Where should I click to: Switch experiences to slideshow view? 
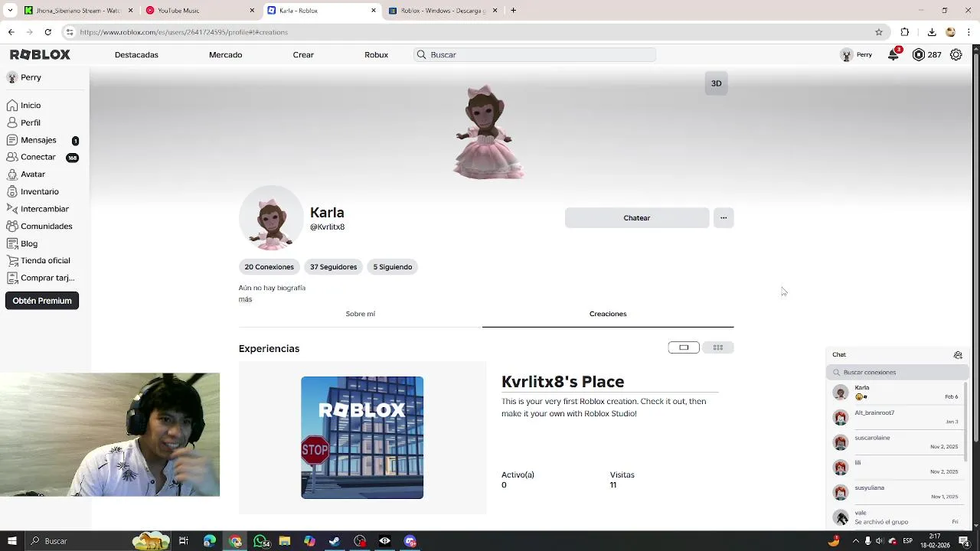click(x=684, y=347)
